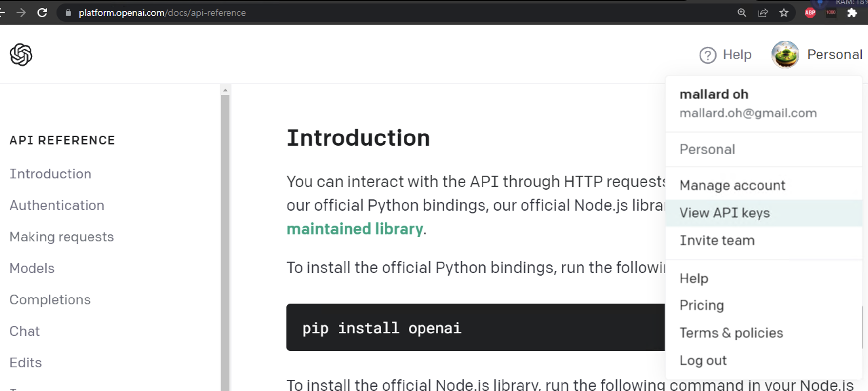
Task: Click the browser reload icon
Action: [x=42, y=13]
